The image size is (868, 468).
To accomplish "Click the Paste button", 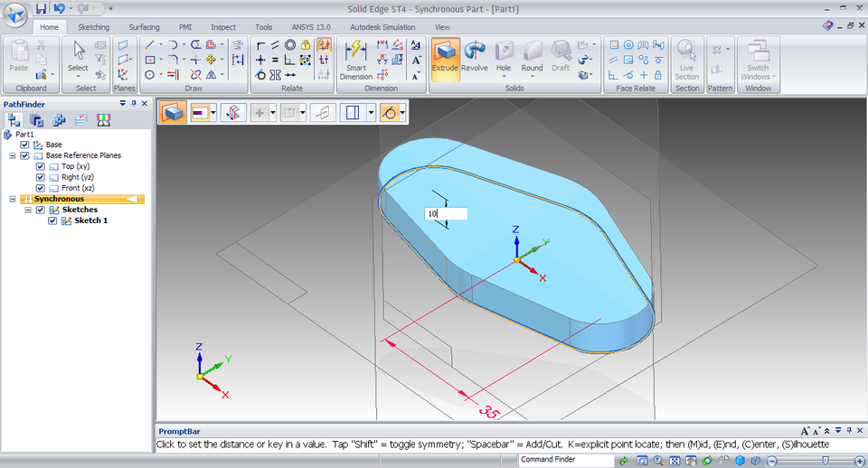I will [x=19, y=56].
